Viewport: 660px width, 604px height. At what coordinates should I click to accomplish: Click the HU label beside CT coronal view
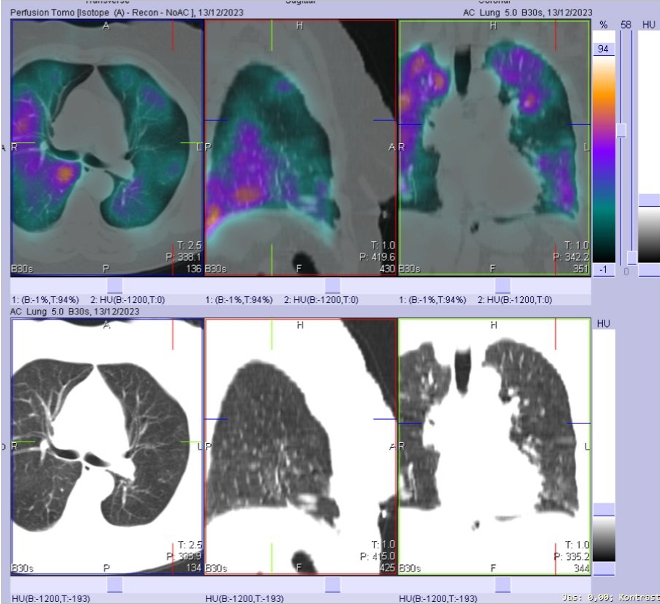click(603, 324)
